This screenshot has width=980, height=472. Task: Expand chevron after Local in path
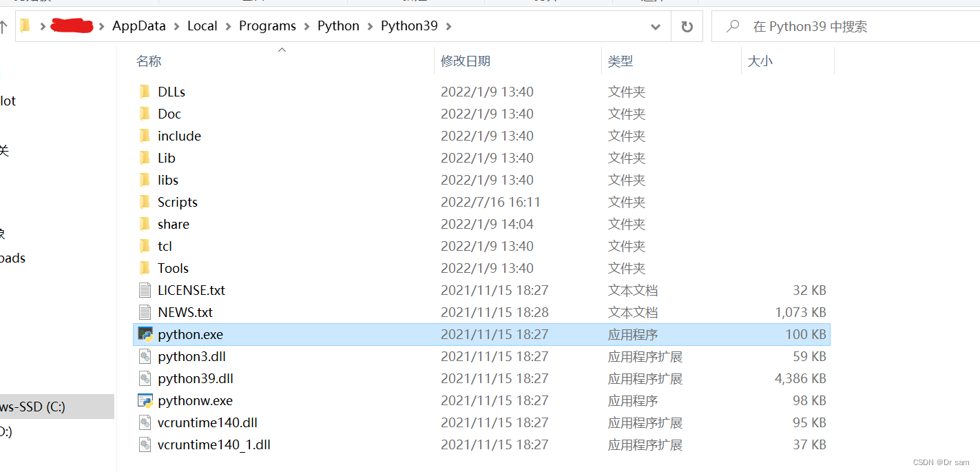tap(229, 26)
